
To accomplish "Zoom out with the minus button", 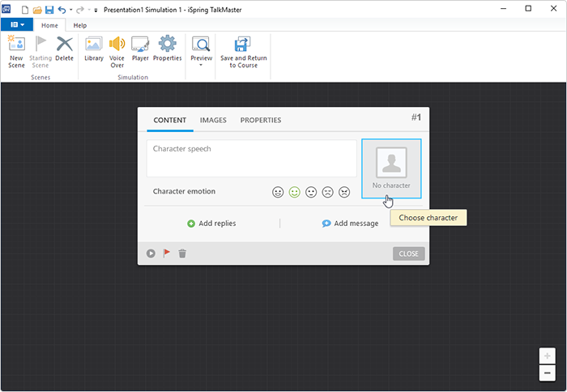I will click(x=547, y=373).
